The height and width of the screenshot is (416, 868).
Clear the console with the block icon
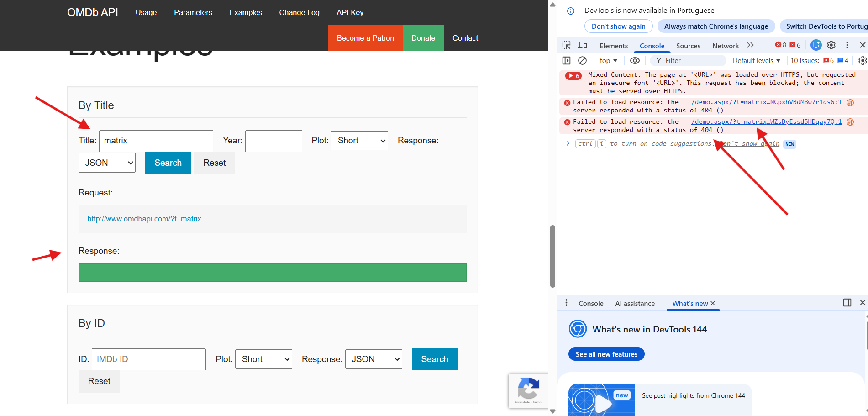582,60
